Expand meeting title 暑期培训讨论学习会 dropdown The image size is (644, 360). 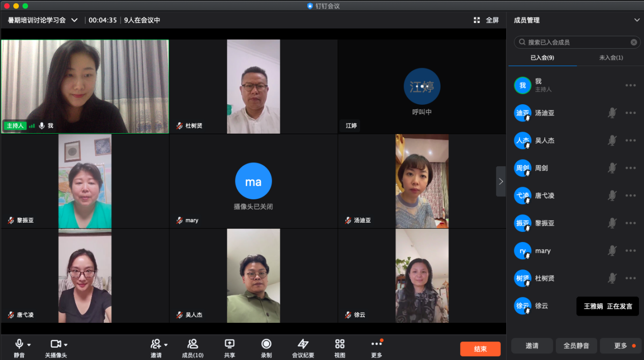pos(74,20)
